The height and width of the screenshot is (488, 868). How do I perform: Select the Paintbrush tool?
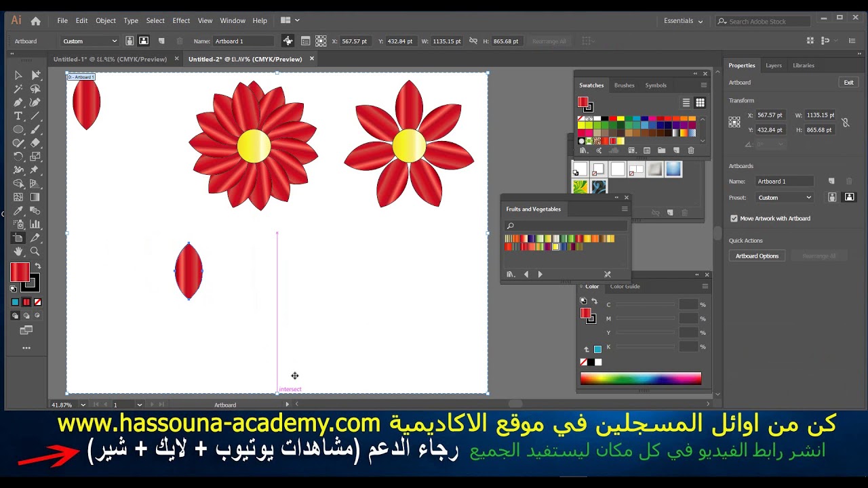(x=35, y=129)
